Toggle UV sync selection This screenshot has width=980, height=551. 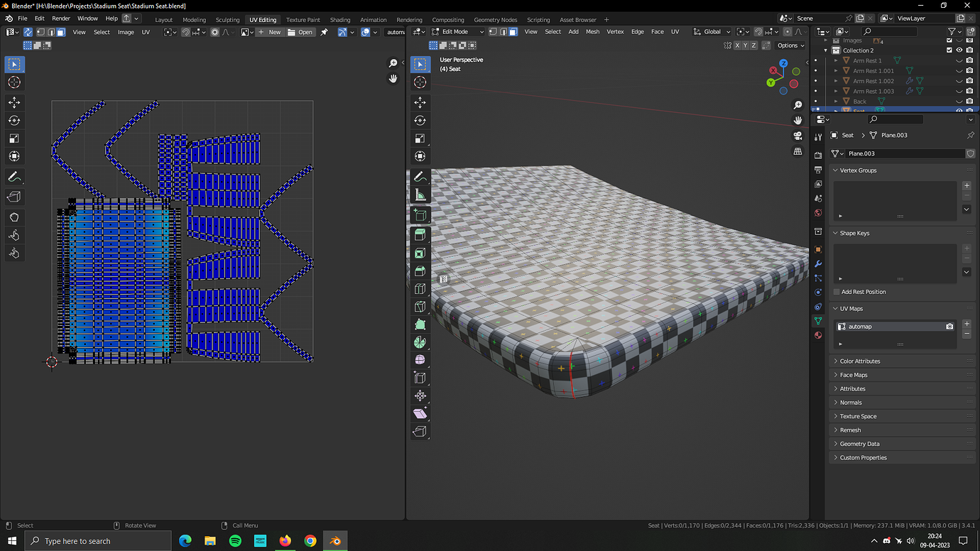[x=28, y=32]
